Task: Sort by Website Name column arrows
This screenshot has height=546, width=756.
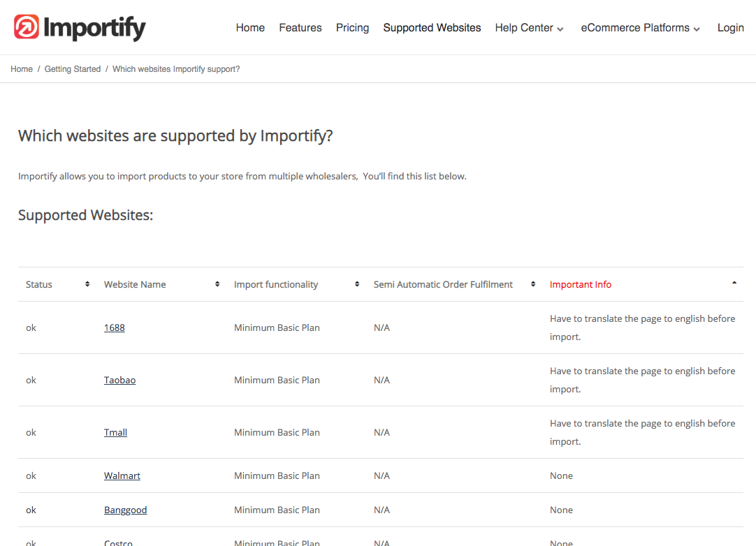Action: pos(217,284)
